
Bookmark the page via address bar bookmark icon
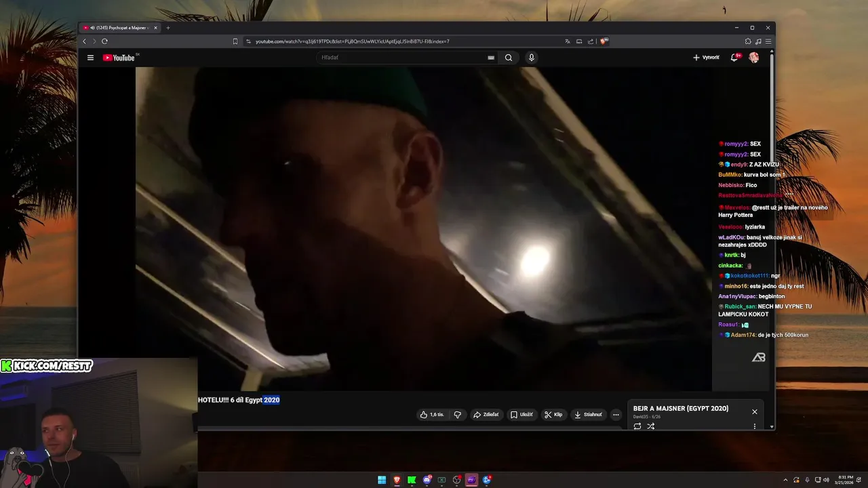[x=235, y=41]
